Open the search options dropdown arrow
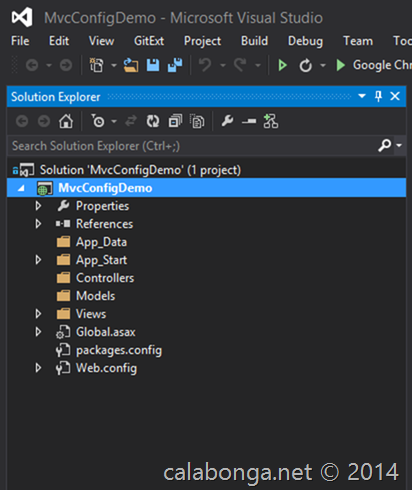Screen dimensions: 412x490 coord(399,145)
